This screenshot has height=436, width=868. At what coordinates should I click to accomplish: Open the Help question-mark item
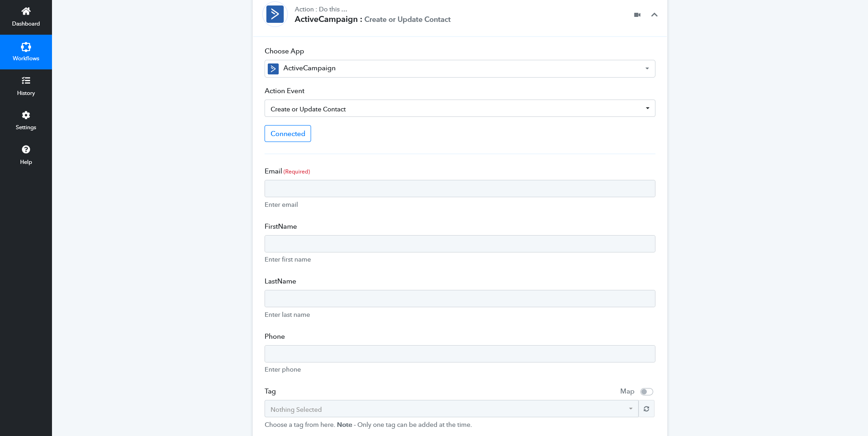26,156
